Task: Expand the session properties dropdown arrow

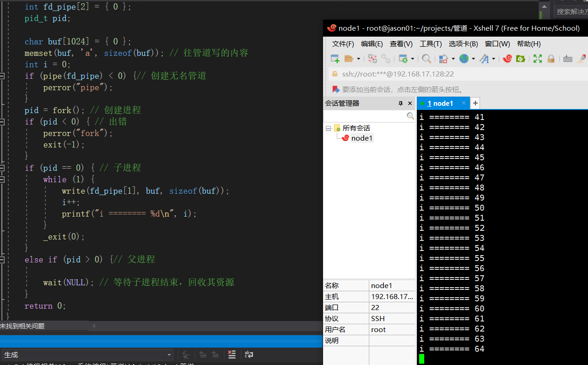Action: [412, 59]
